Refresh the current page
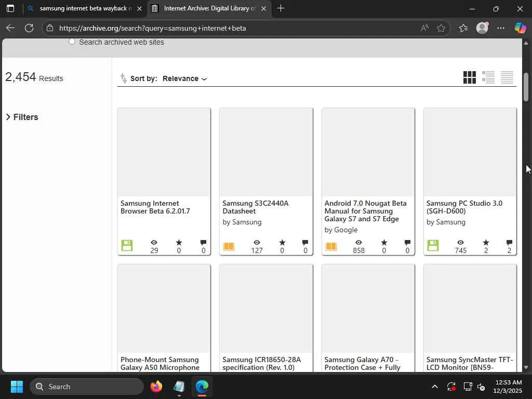Image resolution: width=532 pixels, height=399 pixels. coord(29,28)
